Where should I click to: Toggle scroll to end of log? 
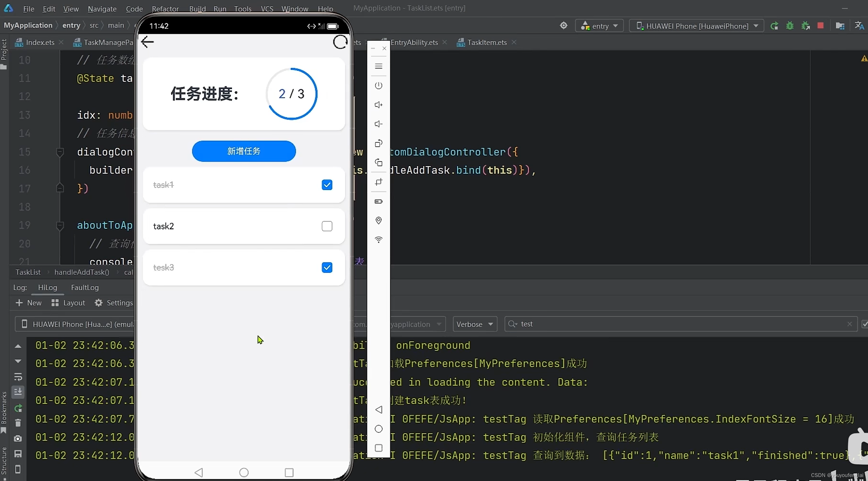[18, 392]
